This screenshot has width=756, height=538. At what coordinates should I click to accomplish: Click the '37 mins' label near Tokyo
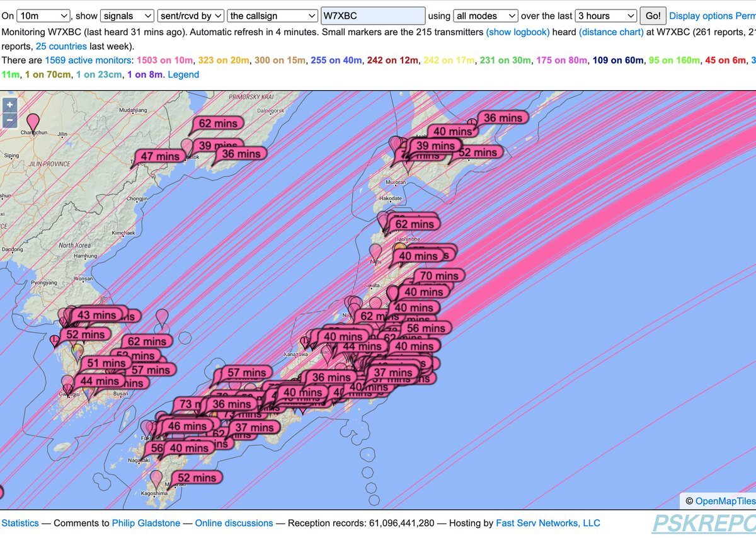[x=392, y=372]
